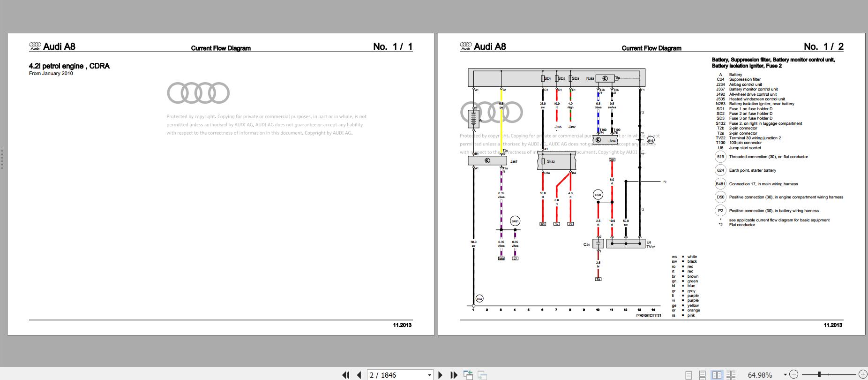Go to the next page
The height and width of the screenshot is (380, 868).
click(440, 375)
